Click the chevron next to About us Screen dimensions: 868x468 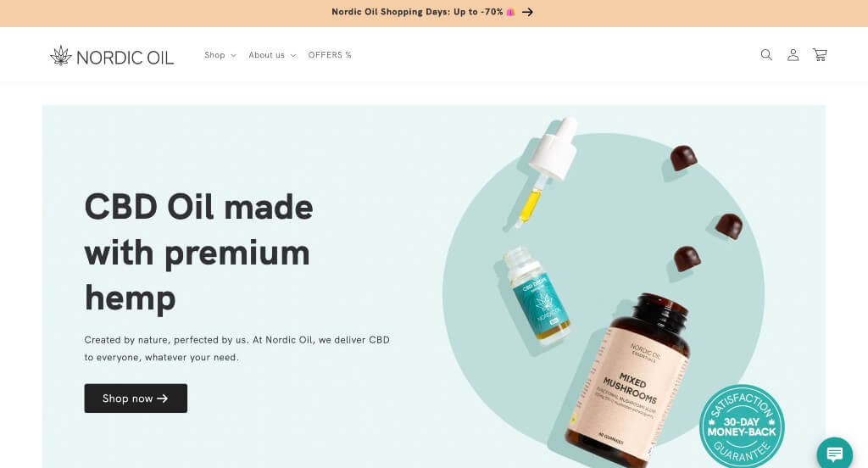tap(293, 55)
